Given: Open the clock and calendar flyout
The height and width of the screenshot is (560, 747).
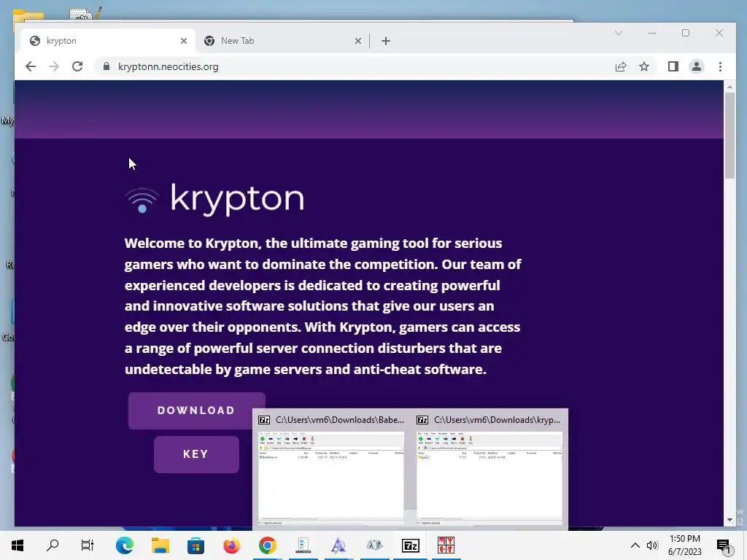Looking at the screenshot, I should click(x=684, y=545).
